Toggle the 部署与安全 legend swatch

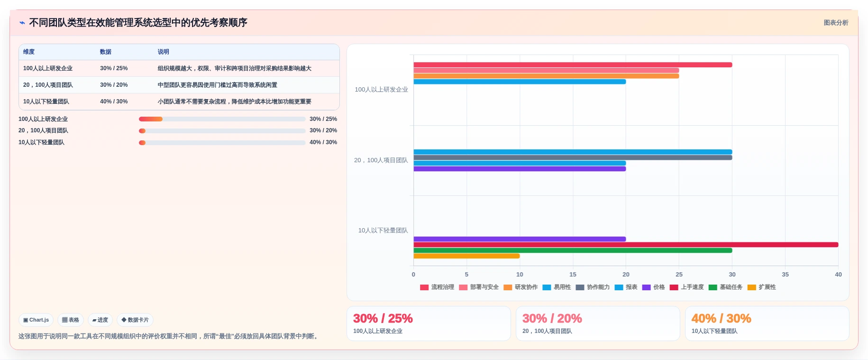pos(463,287)
